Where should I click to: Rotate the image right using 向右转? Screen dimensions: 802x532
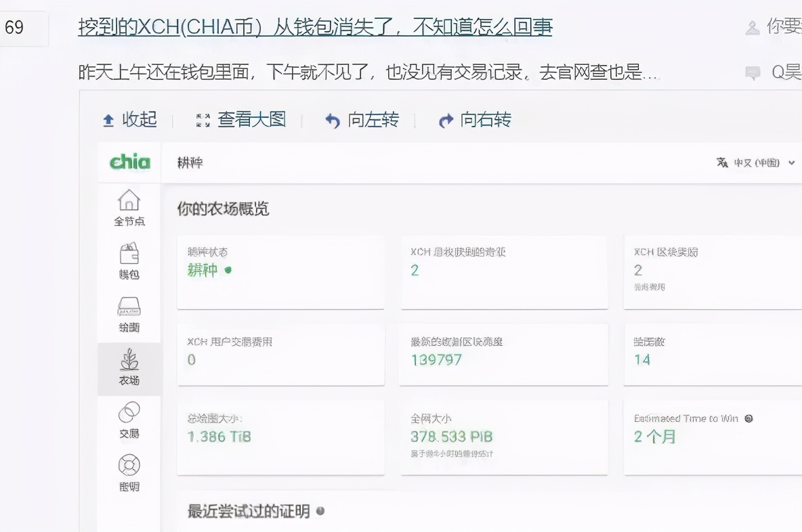pos(478,119)
